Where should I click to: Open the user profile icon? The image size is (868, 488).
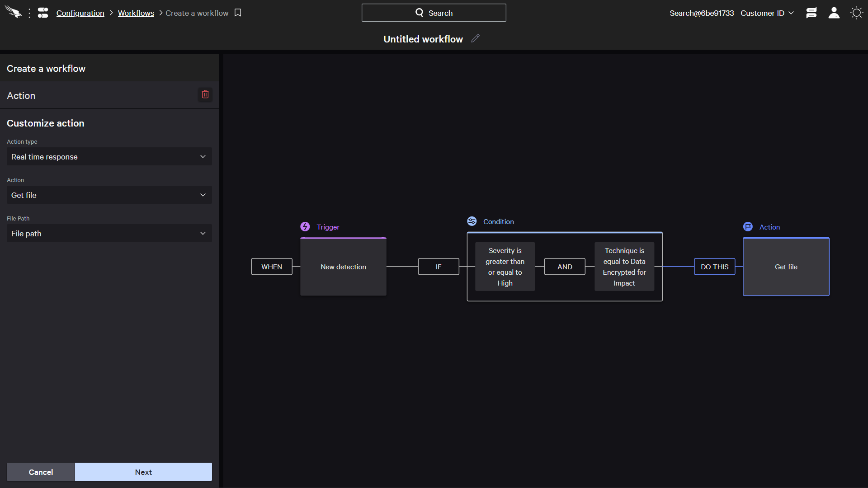834,13
